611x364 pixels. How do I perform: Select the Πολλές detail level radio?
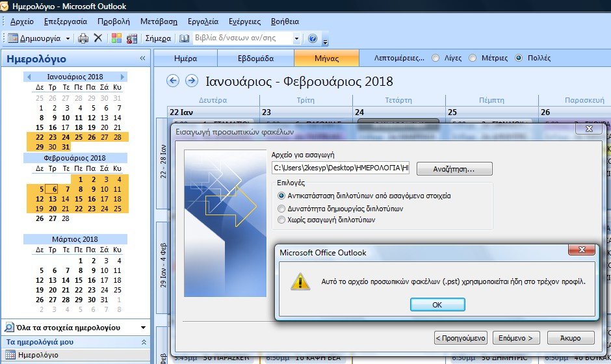(x=519, y=58)
